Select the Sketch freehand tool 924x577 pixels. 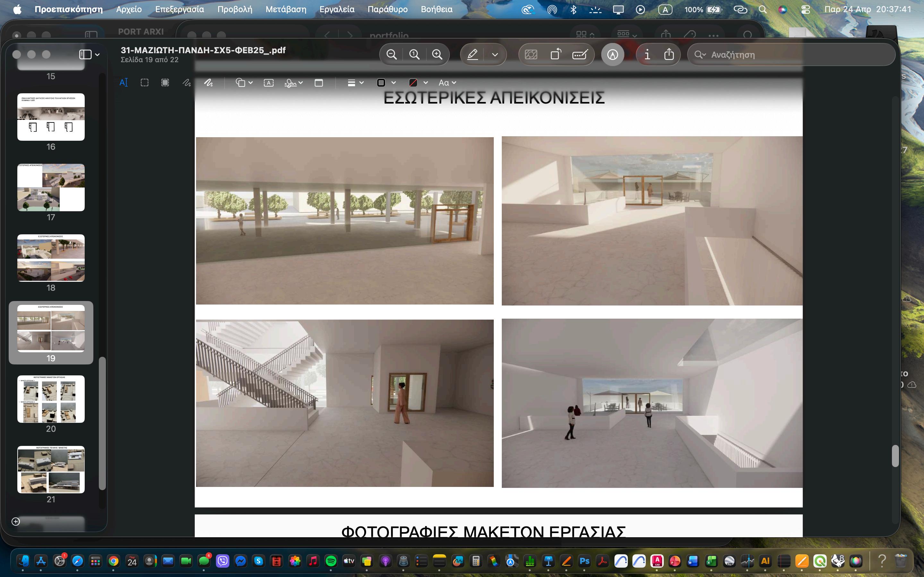[x=186, y=83]
